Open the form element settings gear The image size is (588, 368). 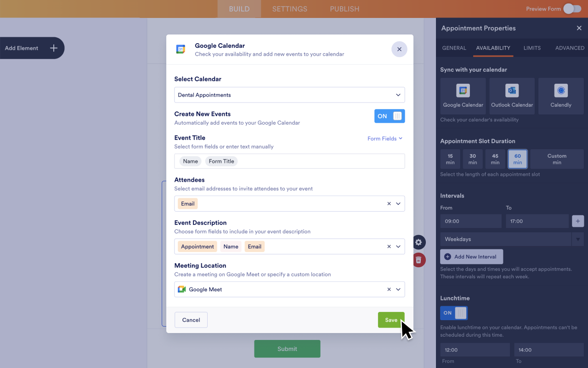click(x=418, y=242)
